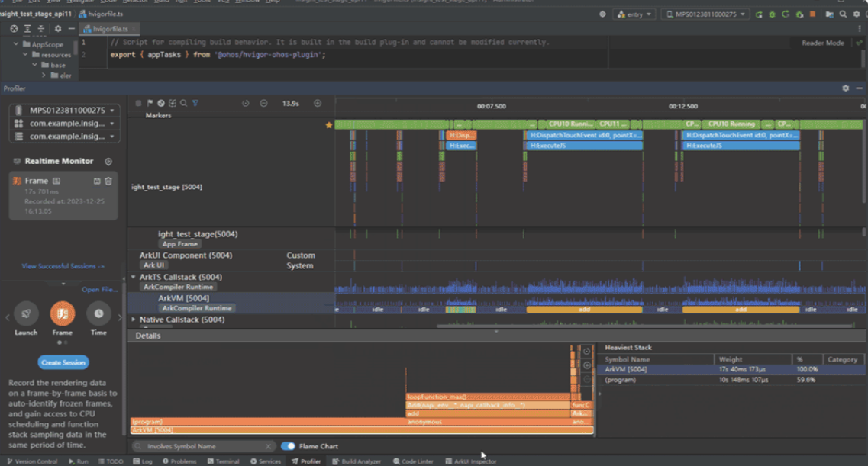Click the filter icon in profiler toolbar
Image resolution: width=868 pixels, height=466 pixels.
point(195,104)
